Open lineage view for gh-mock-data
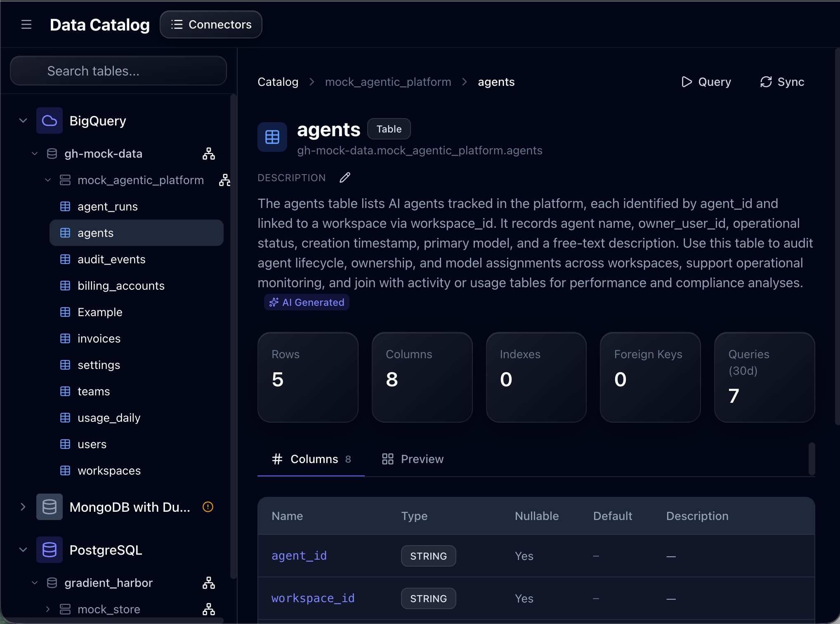 [209, 153]
